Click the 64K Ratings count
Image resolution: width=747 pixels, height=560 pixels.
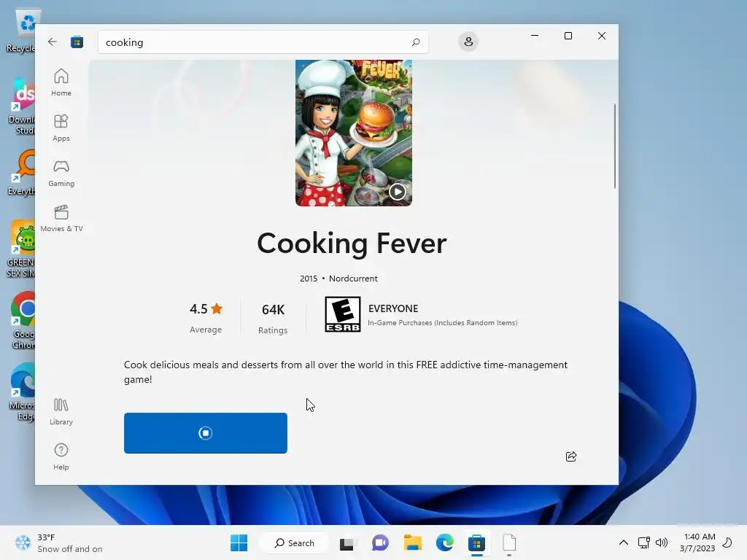coord(273,318)
